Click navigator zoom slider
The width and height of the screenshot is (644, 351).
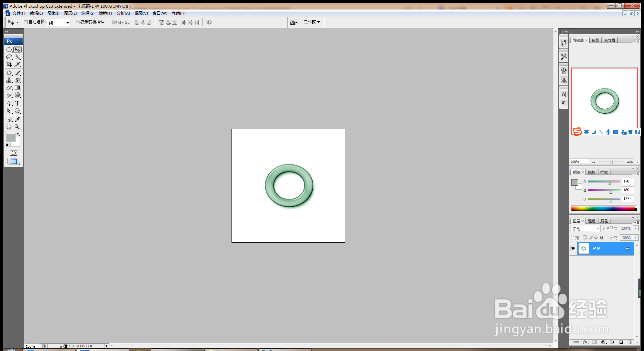611,162
